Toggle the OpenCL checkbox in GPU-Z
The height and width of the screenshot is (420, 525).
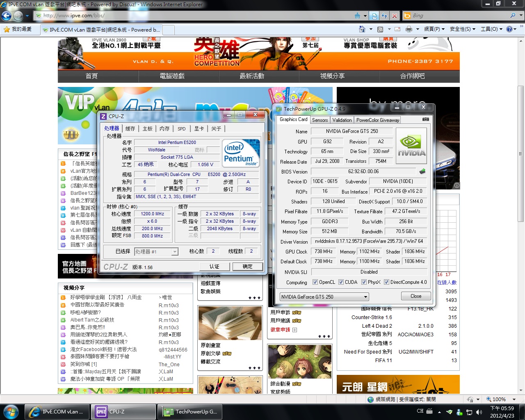pos(315,282)
